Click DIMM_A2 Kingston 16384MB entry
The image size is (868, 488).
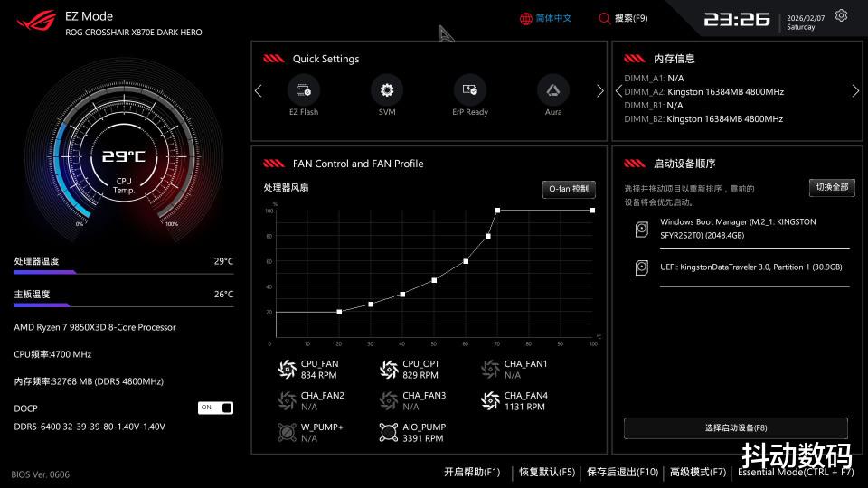703,92
